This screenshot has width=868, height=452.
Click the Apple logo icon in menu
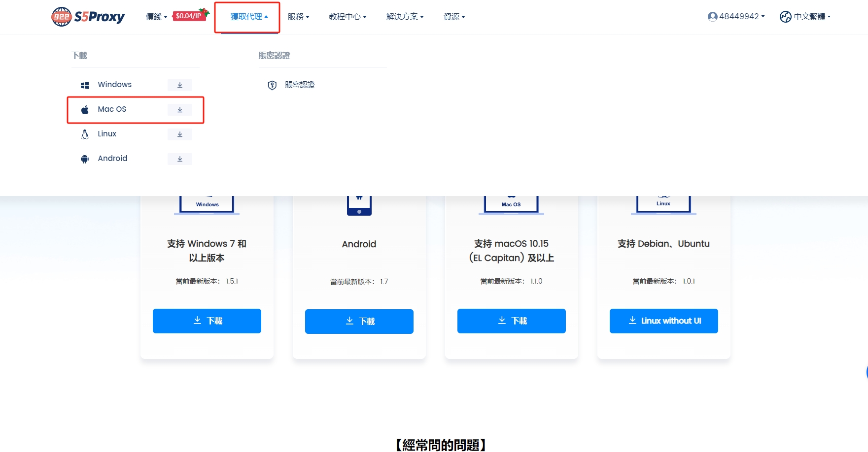[x=85, y=110]
